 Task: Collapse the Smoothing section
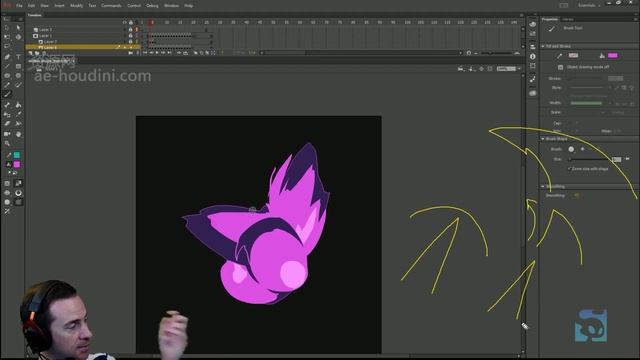[543, 187]
